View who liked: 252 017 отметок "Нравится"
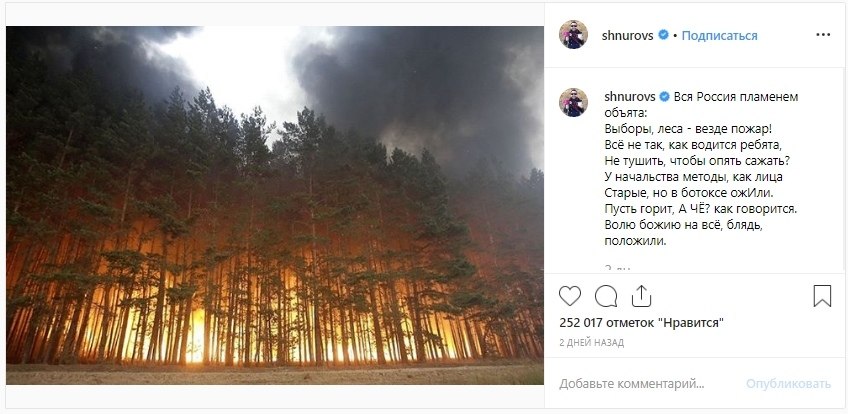 [641, 323]
